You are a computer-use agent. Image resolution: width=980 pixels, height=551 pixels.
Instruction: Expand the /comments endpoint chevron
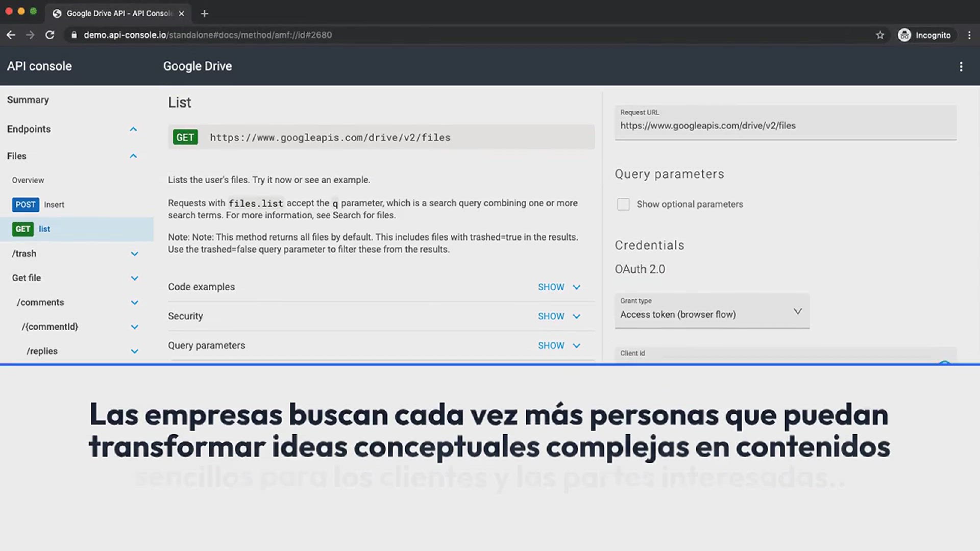tap(134, 303)
